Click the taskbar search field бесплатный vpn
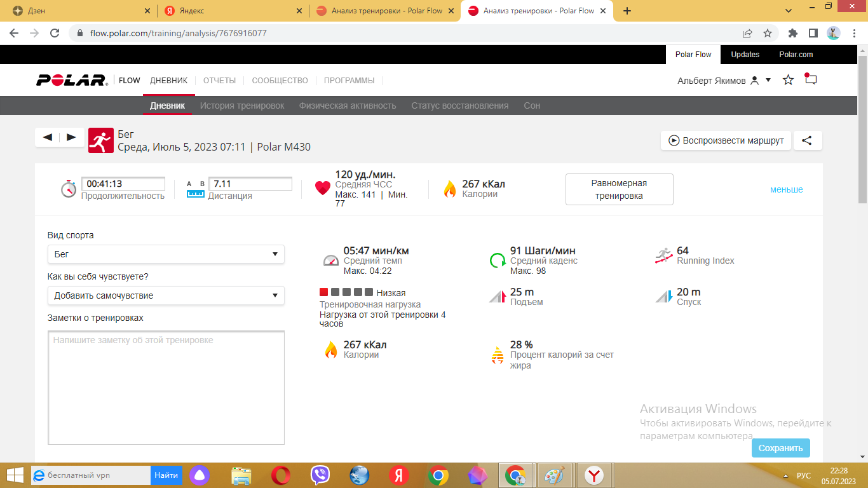The height and width of the screenshot is (488, 868). [x=91, y=475]
